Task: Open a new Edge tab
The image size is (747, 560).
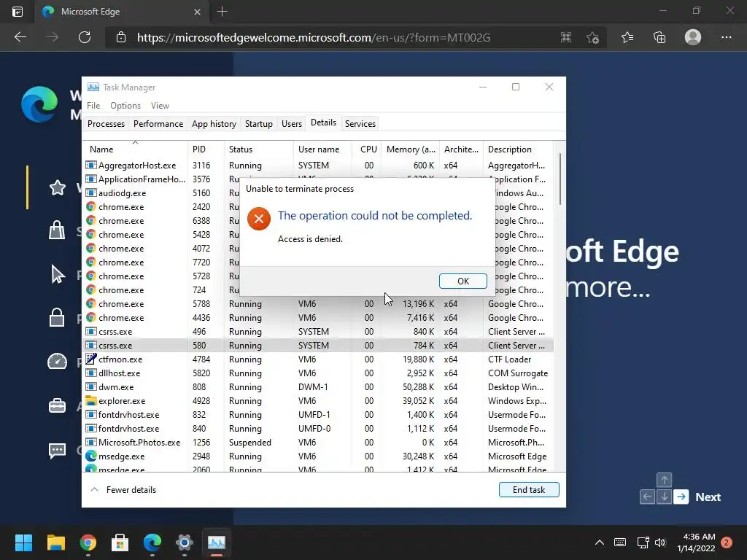Action: (222, 12)
